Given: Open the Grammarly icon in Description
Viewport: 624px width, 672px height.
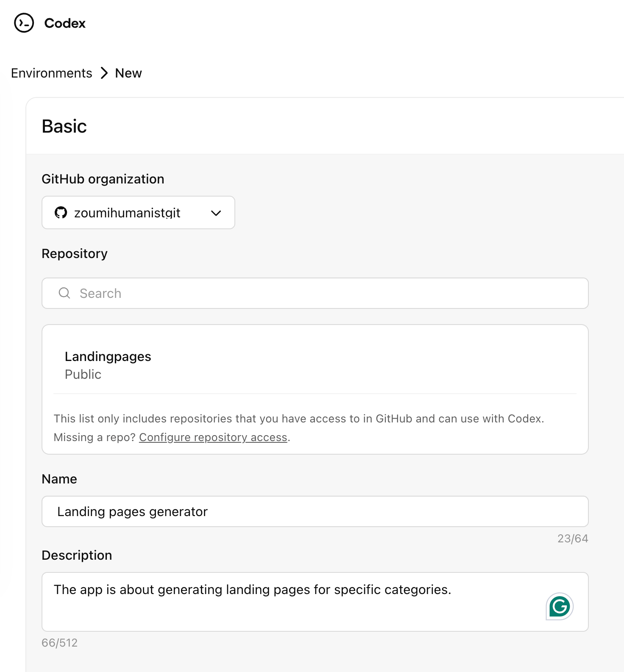Looking at the screenshot, I should point(560,607).
